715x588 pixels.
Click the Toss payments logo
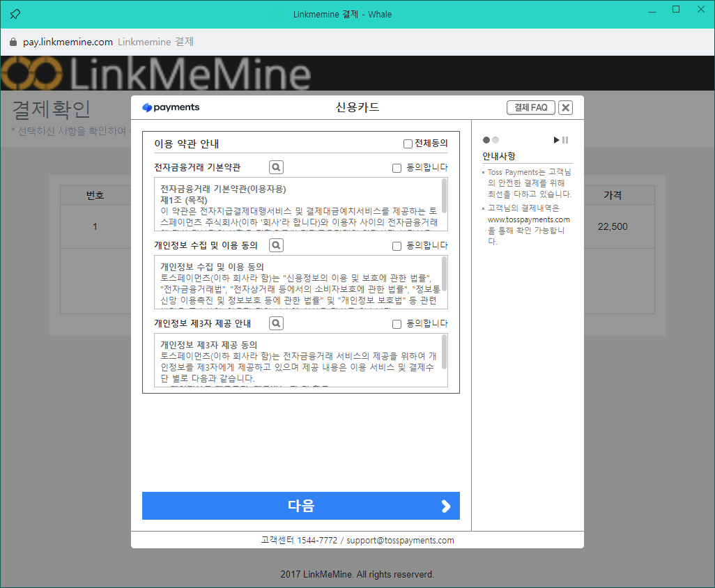(171, 107)
